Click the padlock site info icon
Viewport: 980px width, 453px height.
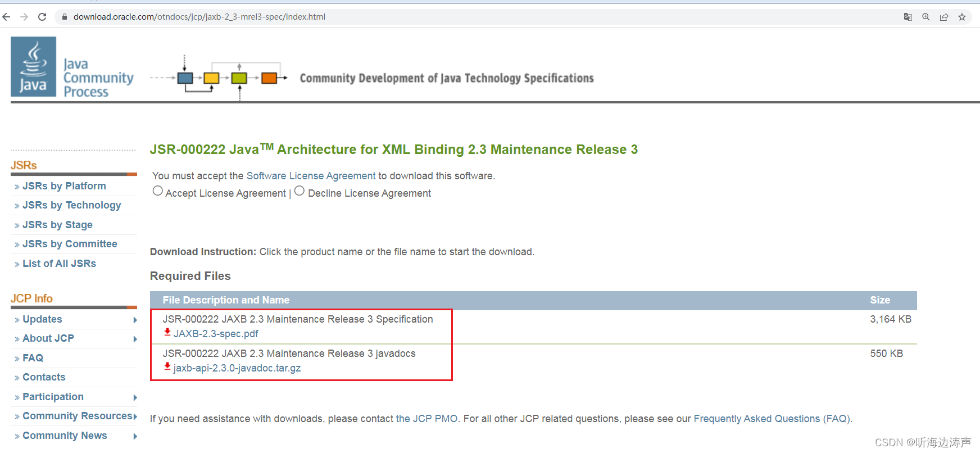(x=65, y=17)
